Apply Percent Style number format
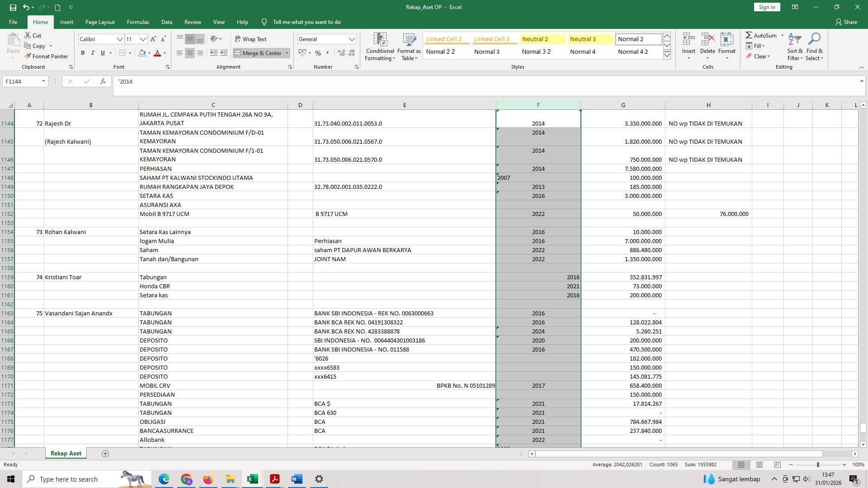 pos(318,53)
